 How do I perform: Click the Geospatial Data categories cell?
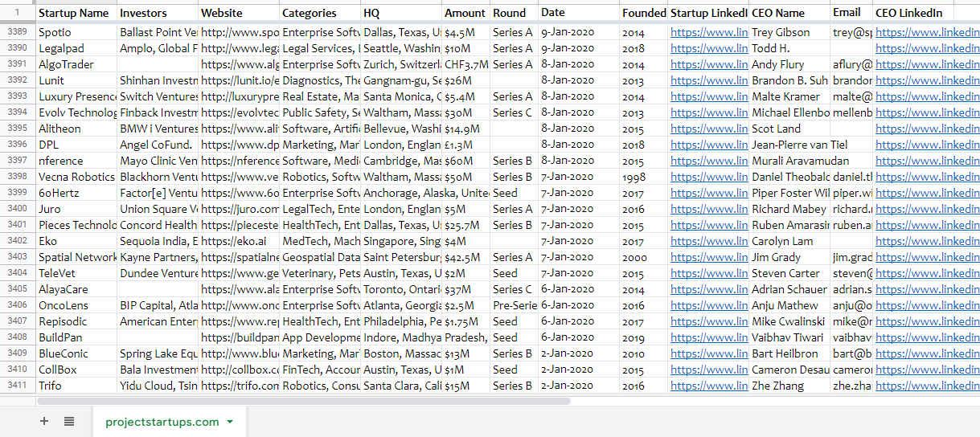pos(320,257)
